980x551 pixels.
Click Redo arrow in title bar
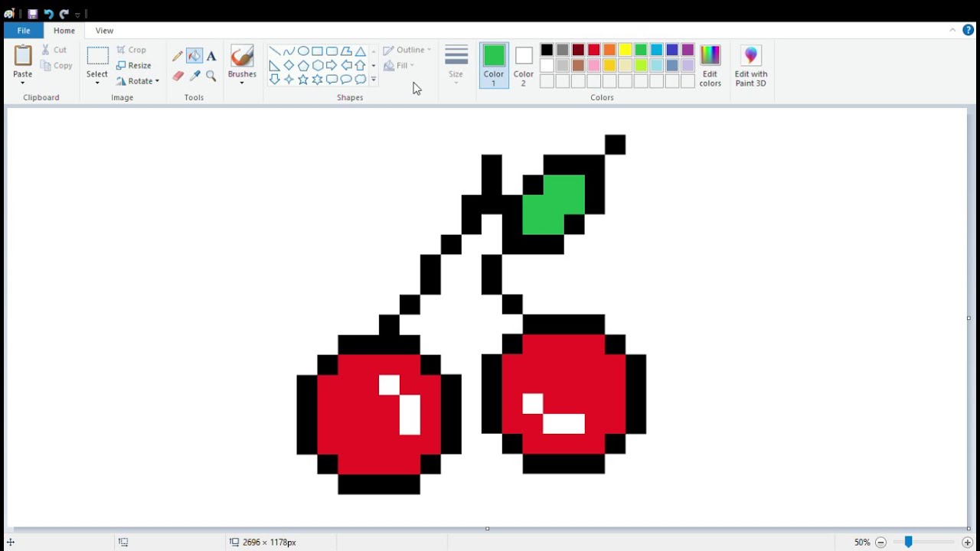(64, 14)
